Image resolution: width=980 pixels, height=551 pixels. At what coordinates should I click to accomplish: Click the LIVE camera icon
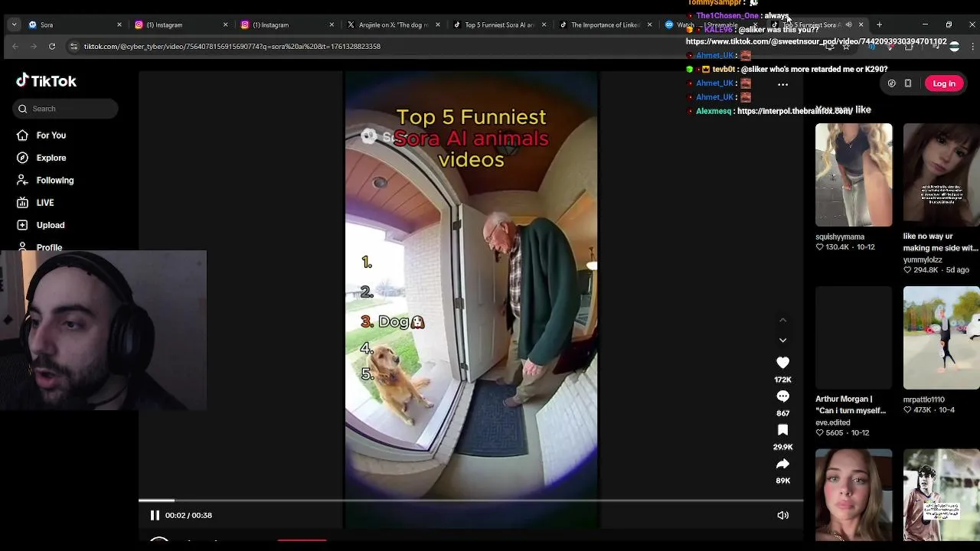[x=22, y=203]
